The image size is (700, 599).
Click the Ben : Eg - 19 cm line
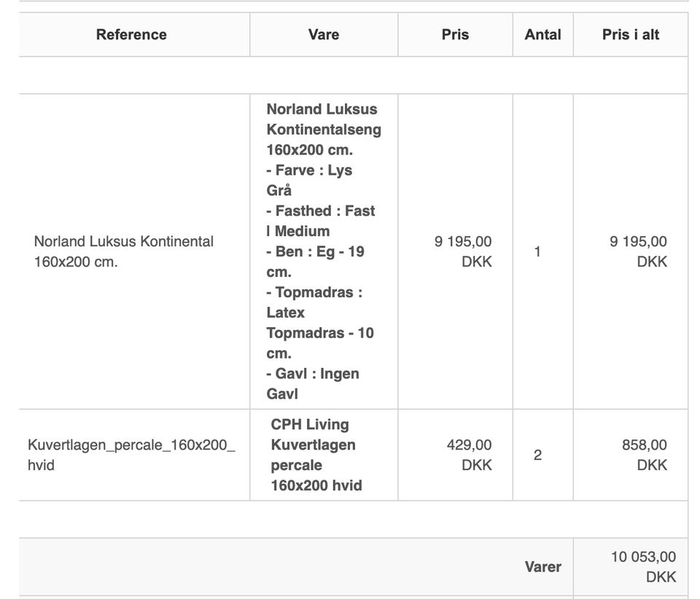click(x=315, y=262)
